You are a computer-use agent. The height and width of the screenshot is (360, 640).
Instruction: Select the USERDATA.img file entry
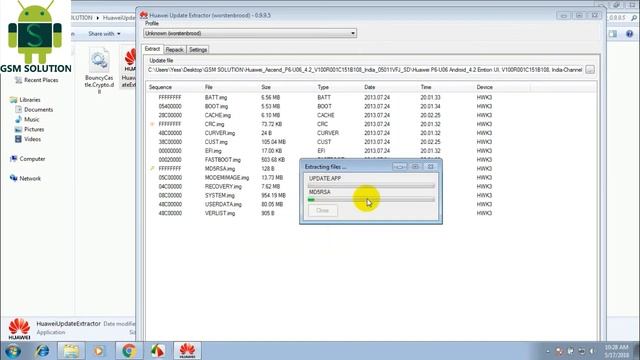click(x=223, y=204)
